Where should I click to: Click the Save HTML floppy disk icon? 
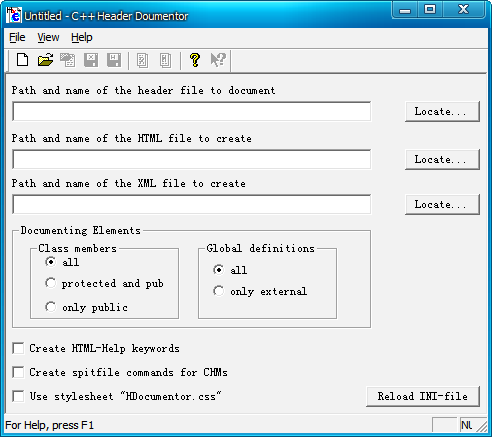click(x=114, y=60)
